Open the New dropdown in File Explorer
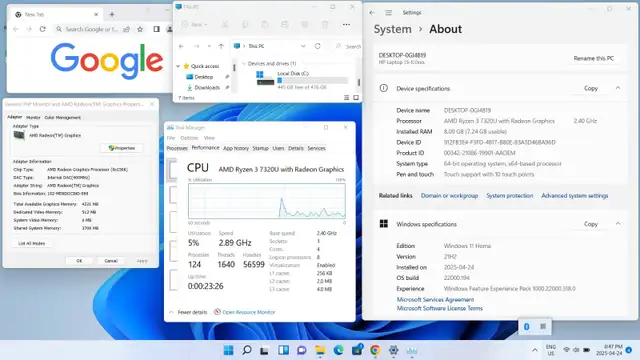Image resolution: width=640 pixels, height=360 pixels. click(x=195, y=24)
